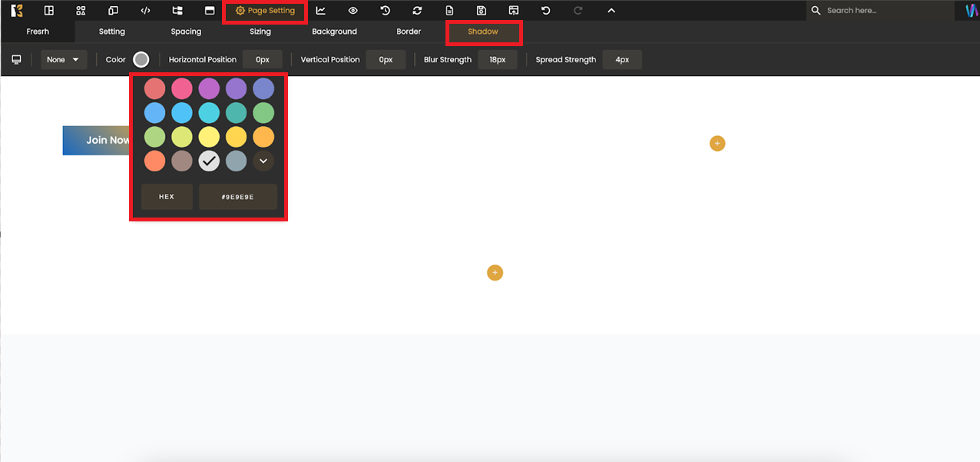Viewport: 980px width, 462px height.
Task: Toggle the HEX color format button
Action: pyautogui.click(x=167, y=197)
